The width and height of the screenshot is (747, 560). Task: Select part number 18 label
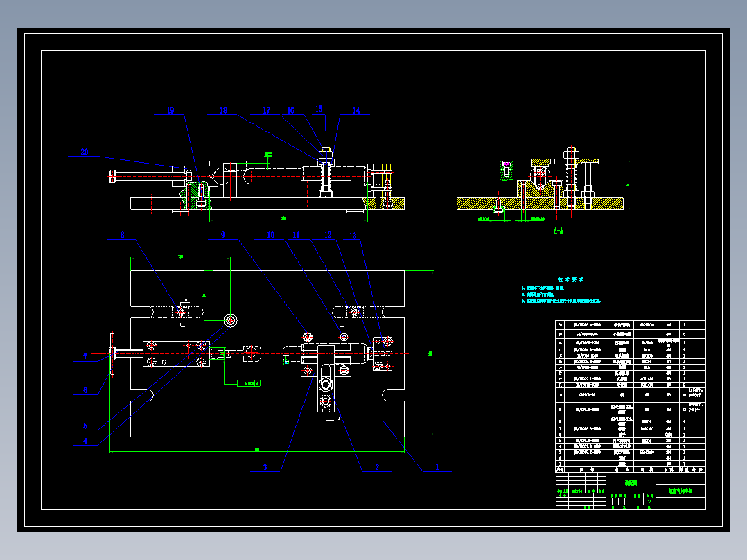(223, 111)
